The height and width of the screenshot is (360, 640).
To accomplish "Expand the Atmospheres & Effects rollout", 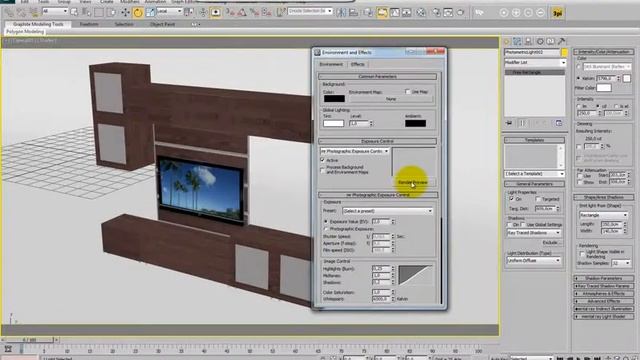I will click(604, 293).
